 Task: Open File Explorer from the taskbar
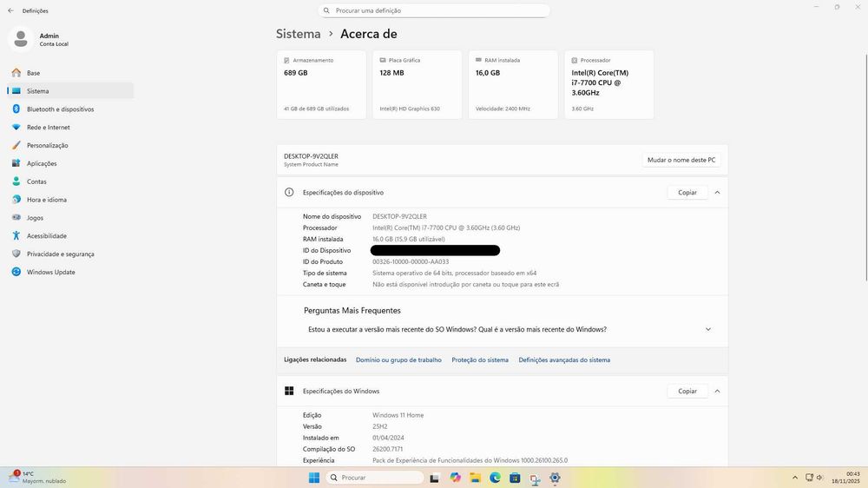[475, 478]
